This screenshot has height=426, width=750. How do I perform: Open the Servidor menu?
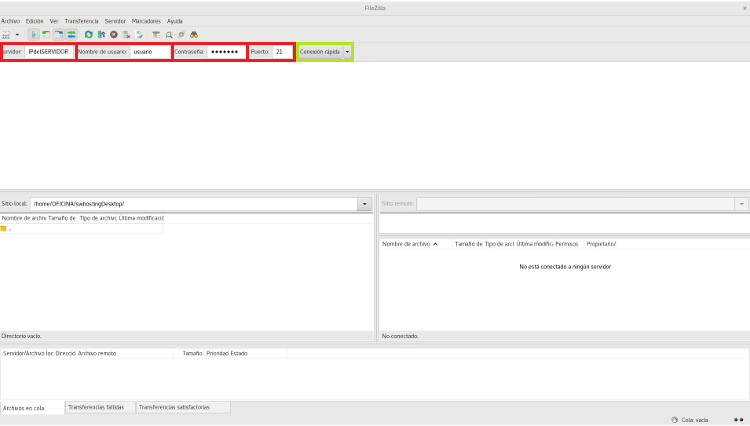point(115,21)
